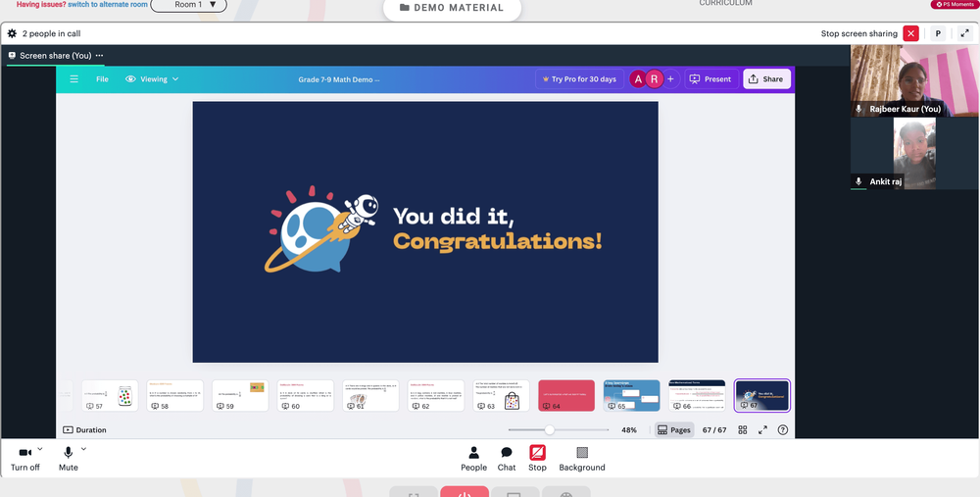Image resolution: width=980 pixels, height=497 pixels.
Task: Click switch to alternate room link
Action: (108, 4)
